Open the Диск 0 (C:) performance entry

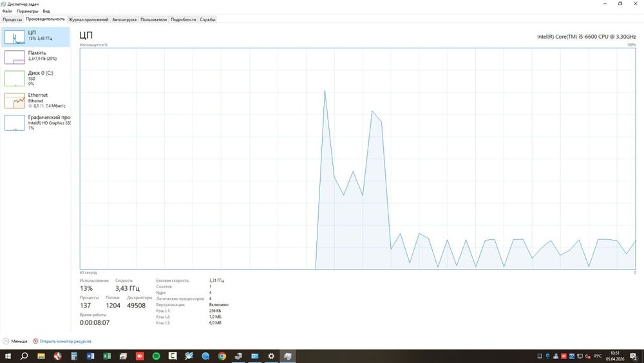[35, 78]
